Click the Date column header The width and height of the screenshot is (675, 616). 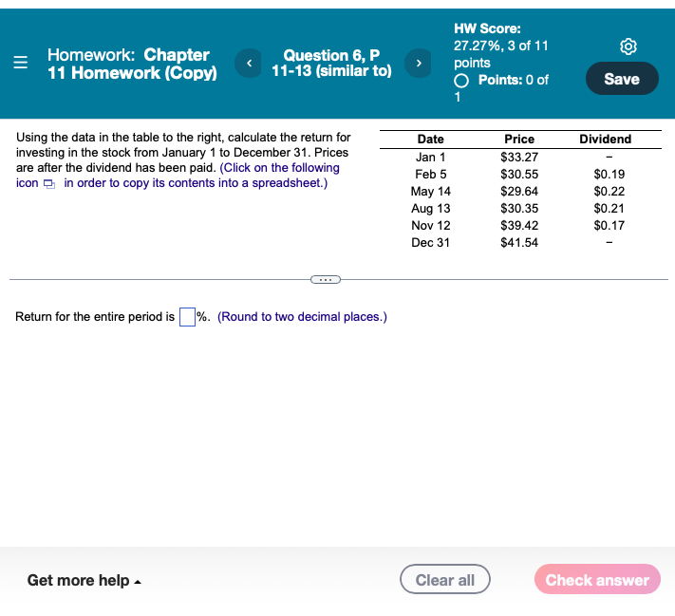pos(430,139)
